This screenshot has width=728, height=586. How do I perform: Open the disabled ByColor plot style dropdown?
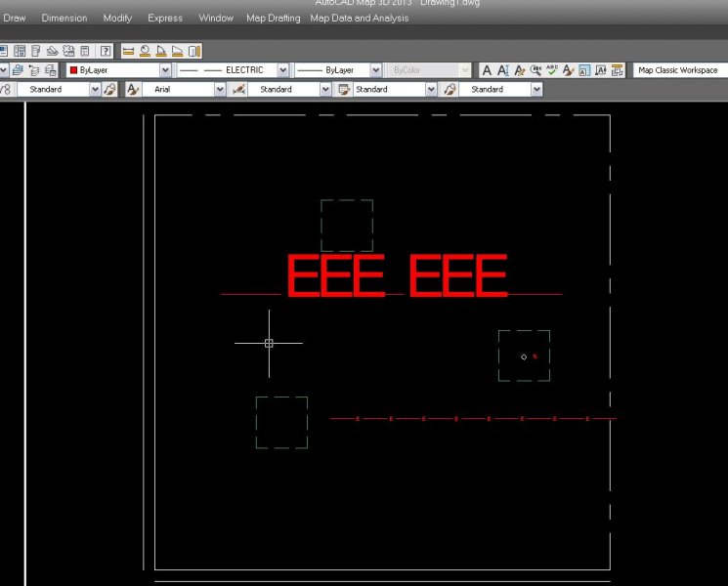tap(465, 70)
